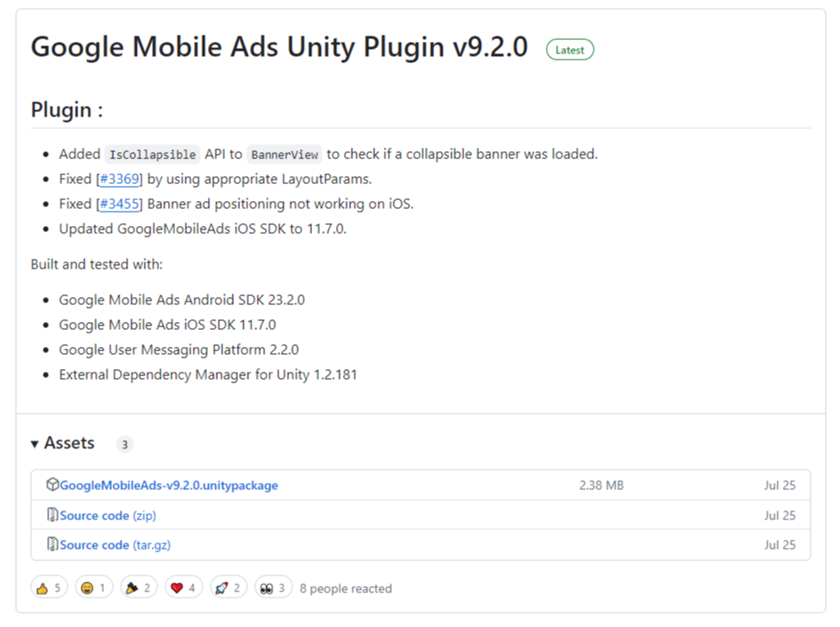Add party popper reaction
This screenshot has height=627, width=840.
coord(139,588)
